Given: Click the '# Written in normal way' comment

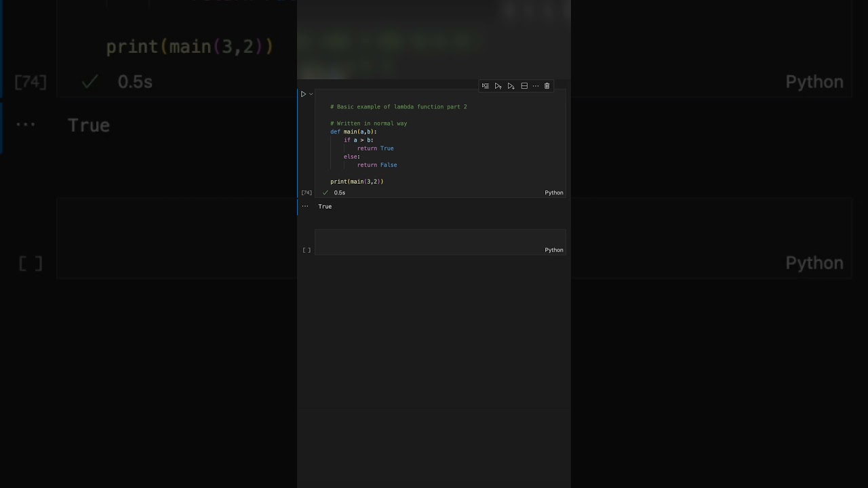Looking at the screenshot, I should click(x=369, y=123).
